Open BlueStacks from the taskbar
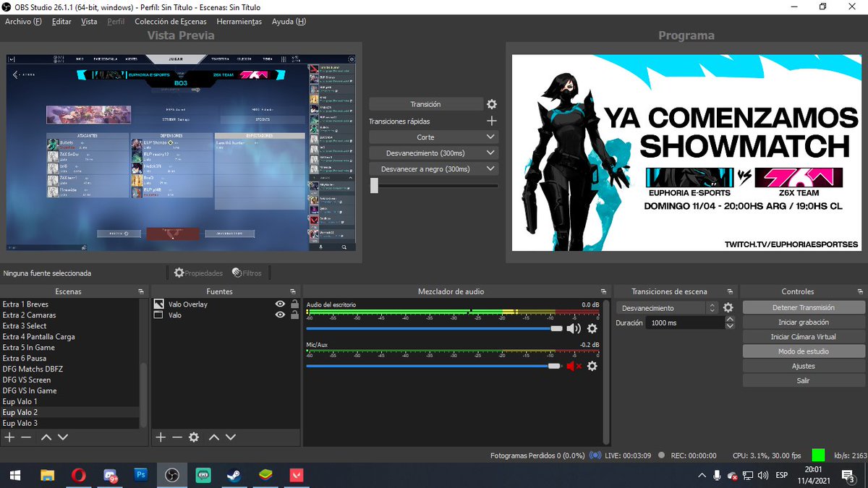Viewport: 868px width, 488px height. tap(265, 475)
